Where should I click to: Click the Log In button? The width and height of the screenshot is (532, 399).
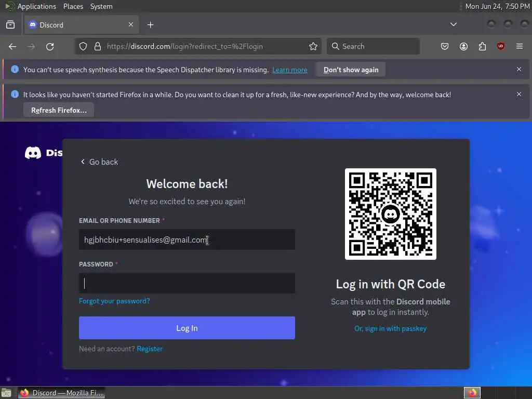click(187, 328)
